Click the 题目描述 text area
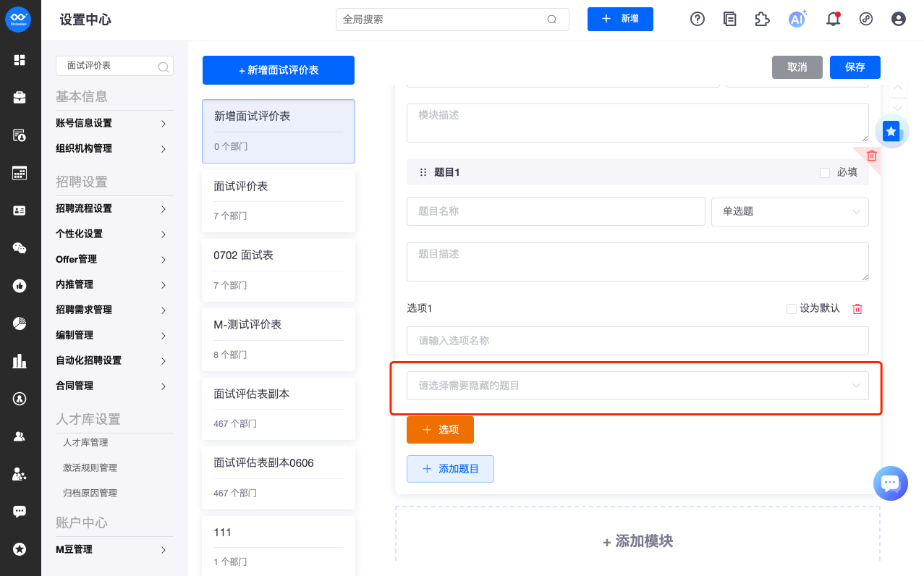 coord(637,262)
